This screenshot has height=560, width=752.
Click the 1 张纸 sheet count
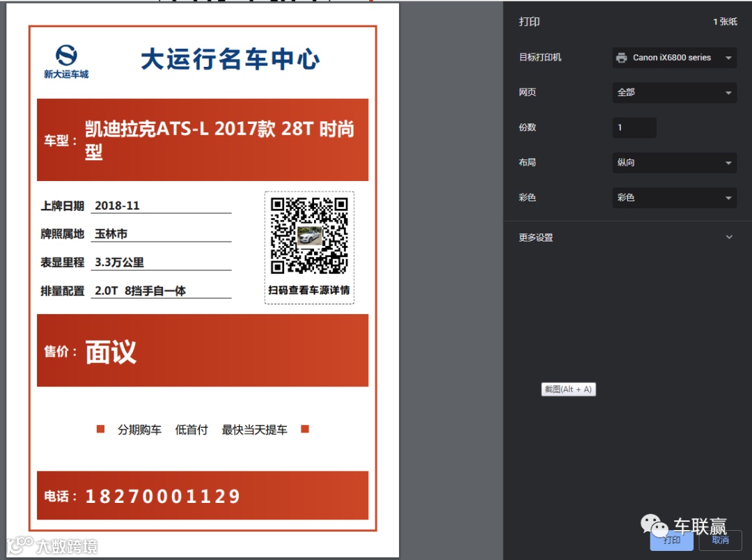725,22
